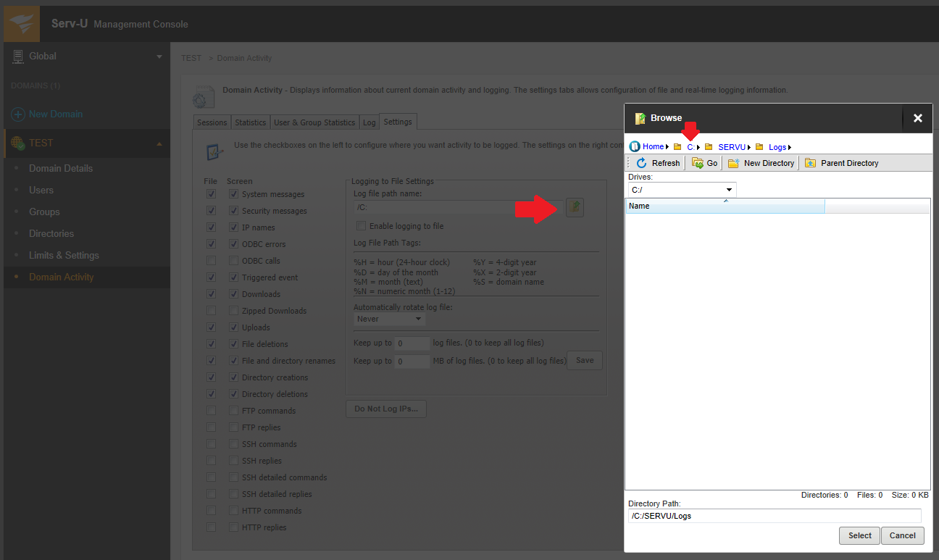Open Limits & Settings in sidebar

pyautogui.click(x=64, y=255)
